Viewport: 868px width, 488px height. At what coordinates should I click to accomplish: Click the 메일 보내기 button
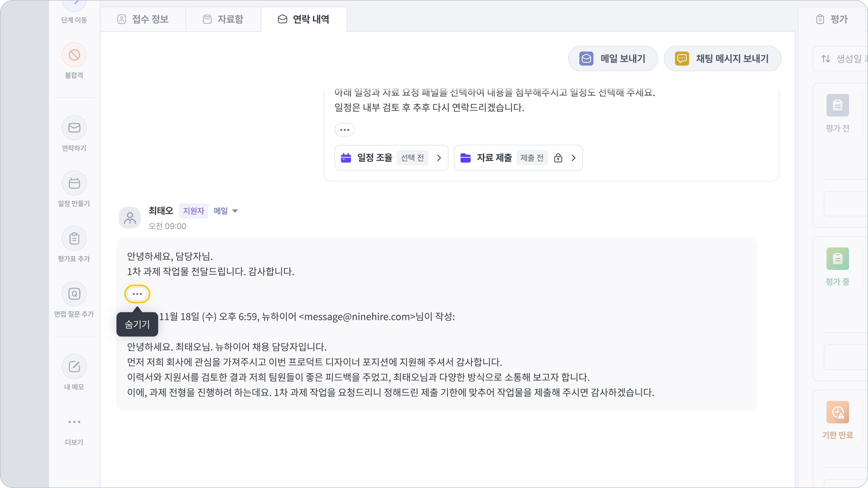(612, 59)
